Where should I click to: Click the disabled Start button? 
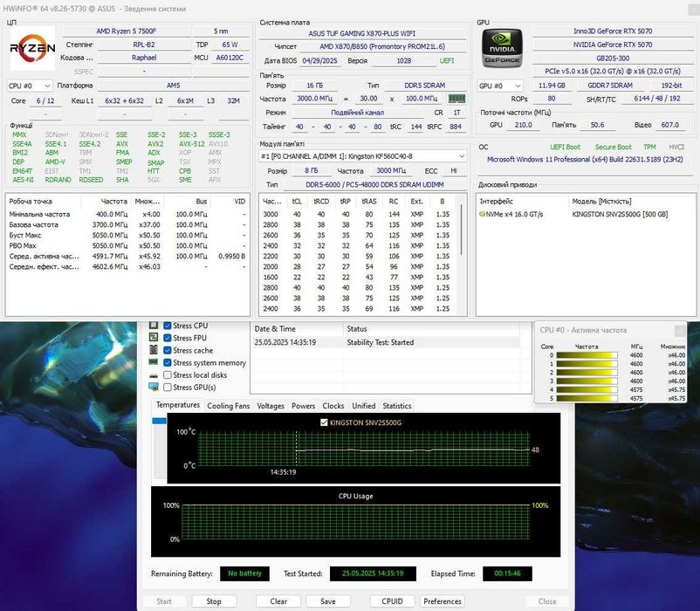coord(164,601)
